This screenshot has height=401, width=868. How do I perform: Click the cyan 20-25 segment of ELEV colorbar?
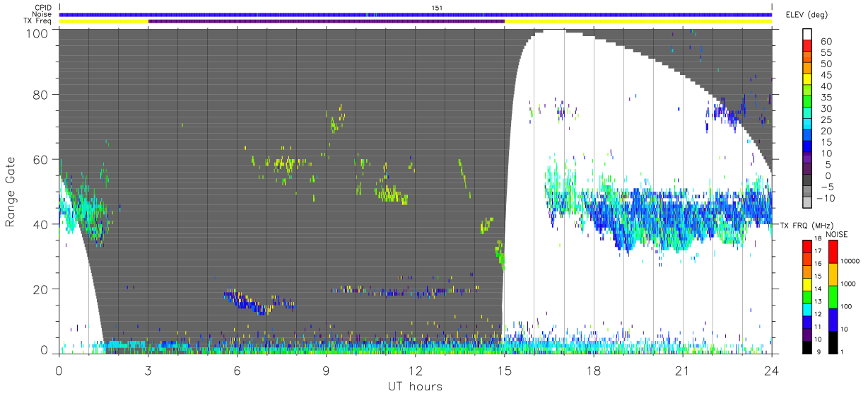point(808,125)
